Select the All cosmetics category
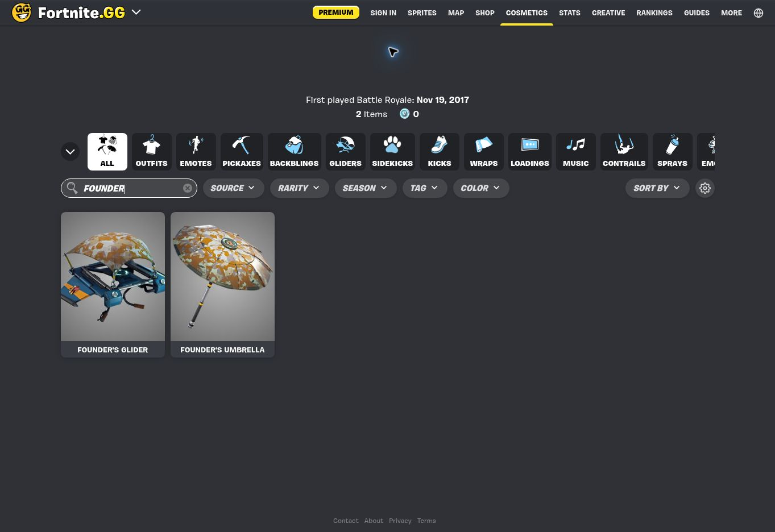Image resolution: width=775 pixels, height=532 pixels. click(107, 152)
